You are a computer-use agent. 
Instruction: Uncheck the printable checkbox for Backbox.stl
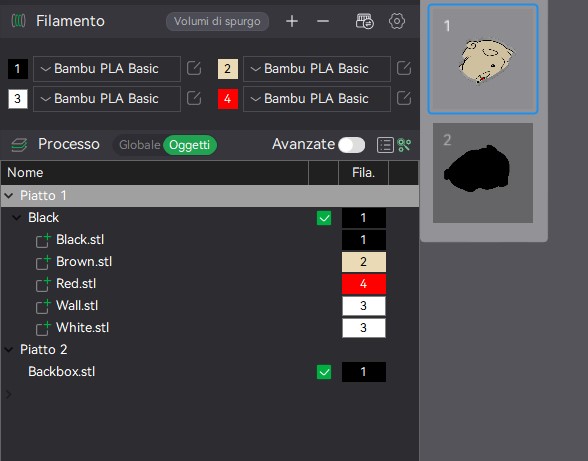[x=324, y=372]
